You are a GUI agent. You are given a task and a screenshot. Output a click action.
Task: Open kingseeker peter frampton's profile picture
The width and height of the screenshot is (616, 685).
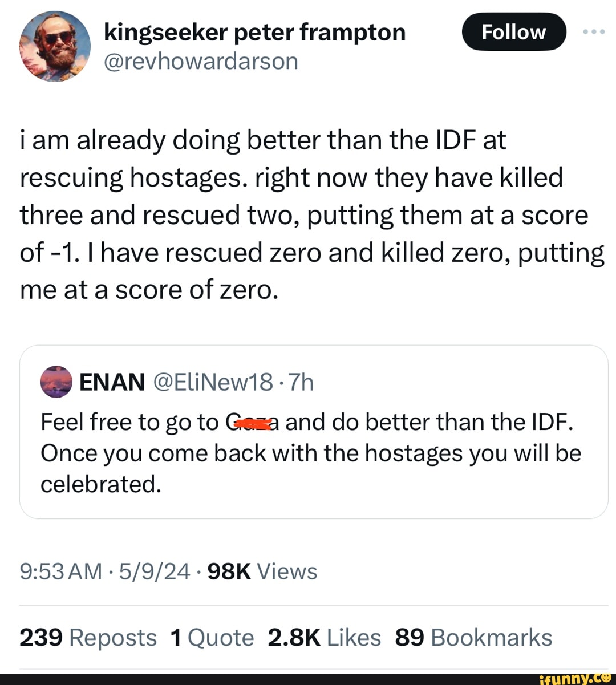click(x=55, y=46)
